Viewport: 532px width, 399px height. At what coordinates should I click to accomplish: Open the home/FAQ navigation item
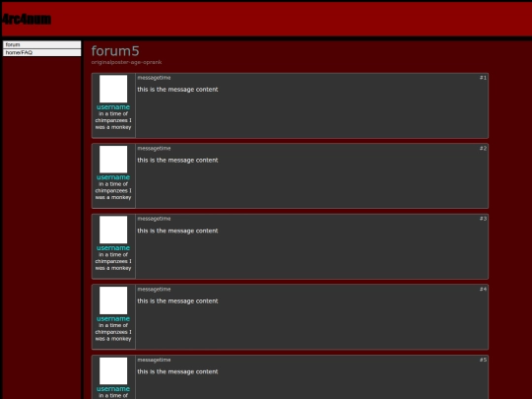[x=42, y=52]
